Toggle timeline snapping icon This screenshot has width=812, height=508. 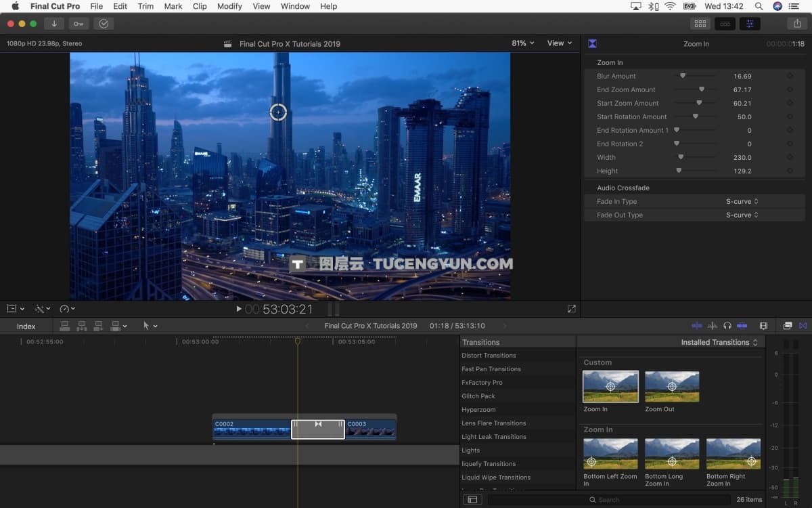[742, 326]
